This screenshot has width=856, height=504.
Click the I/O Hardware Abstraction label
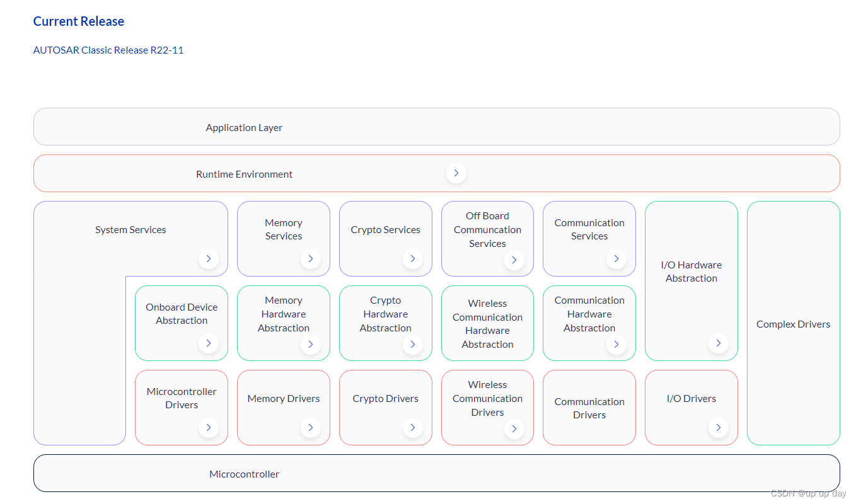691,272
